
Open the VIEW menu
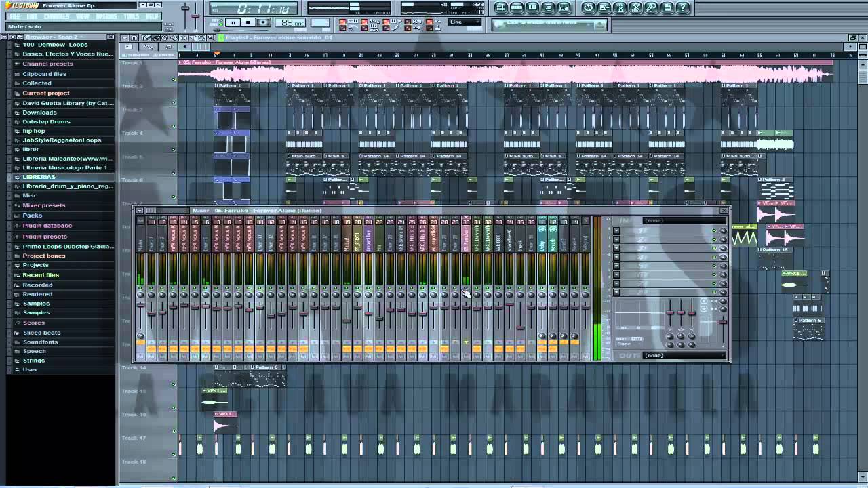83,16
